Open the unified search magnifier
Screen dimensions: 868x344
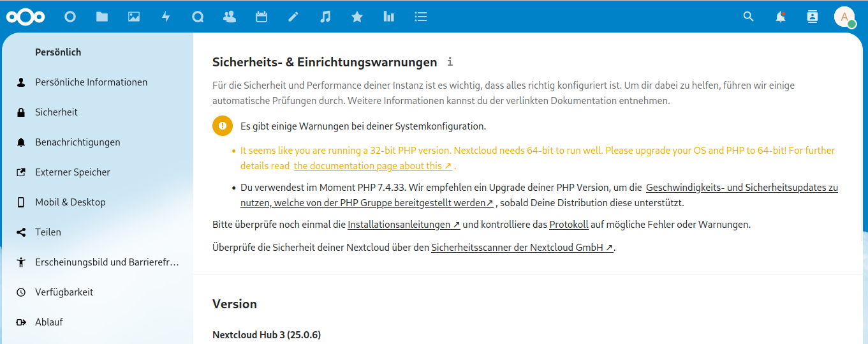[749, 17]
